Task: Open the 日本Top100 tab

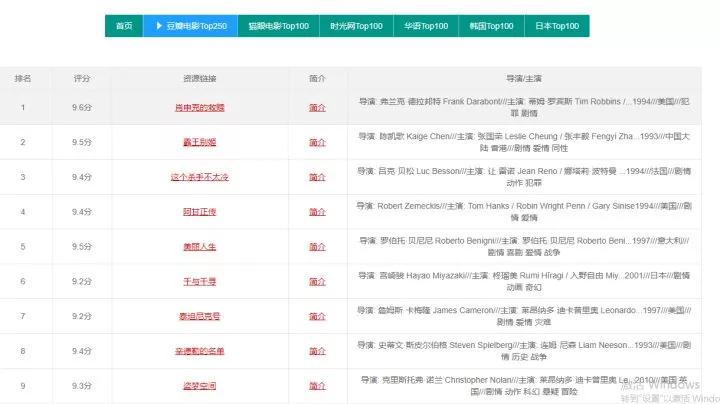Action: tap(557, 26)
